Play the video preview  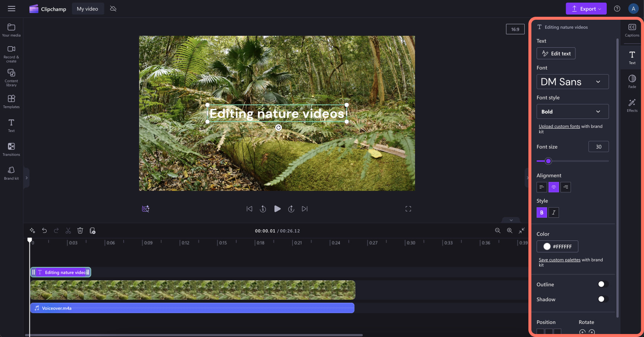coord(277,209)
